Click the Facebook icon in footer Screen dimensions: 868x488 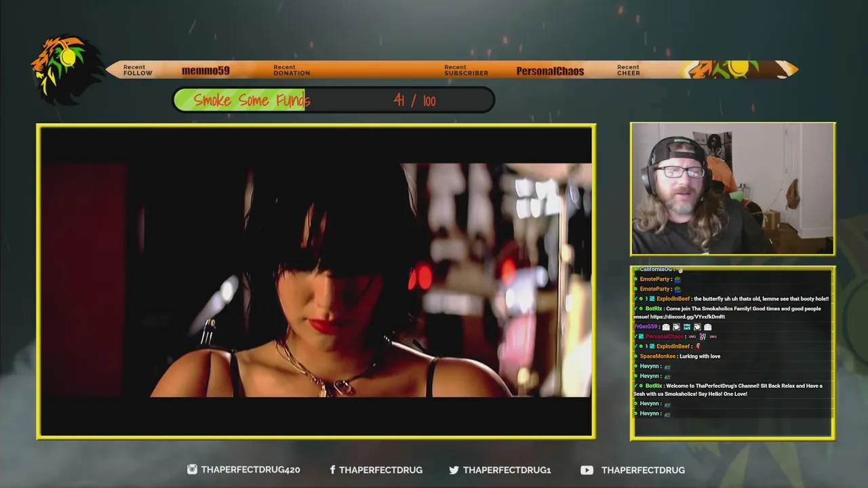click(332, 470)
